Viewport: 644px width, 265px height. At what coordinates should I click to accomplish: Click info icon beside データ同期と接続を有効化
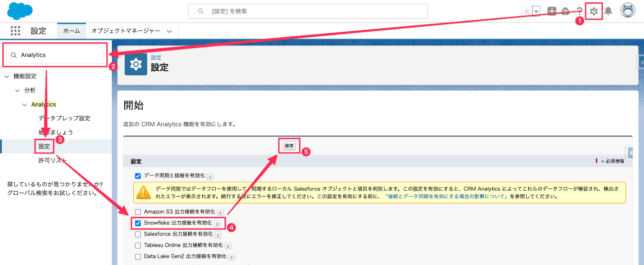pos(210,176)
